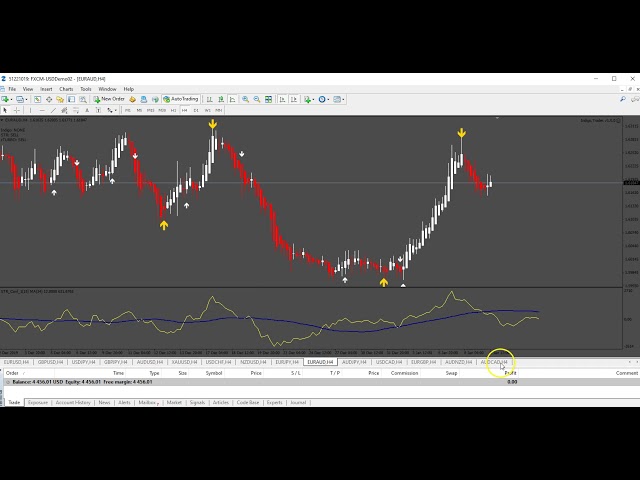Open the Insert menu

46,89
